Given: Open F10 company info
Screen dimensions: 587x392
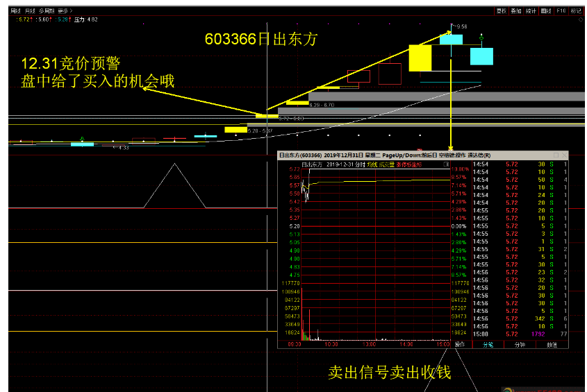Looking at the screenshot, I should [561, 11].
